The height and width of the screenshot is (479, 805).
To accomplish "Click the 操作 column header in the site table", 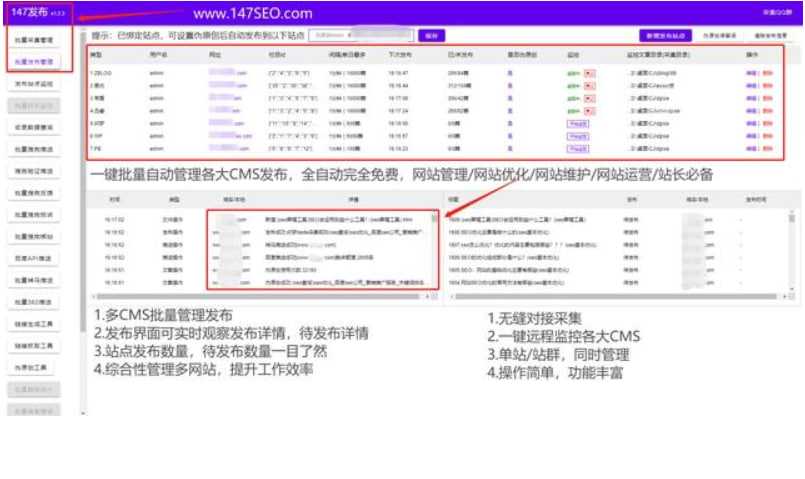I will click(752, 54).
